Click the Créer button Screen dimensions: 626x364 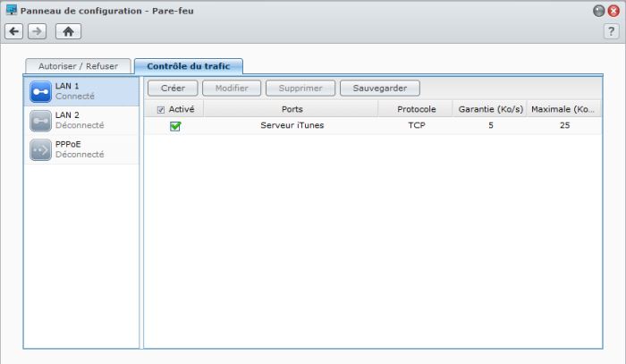[173, 89]
